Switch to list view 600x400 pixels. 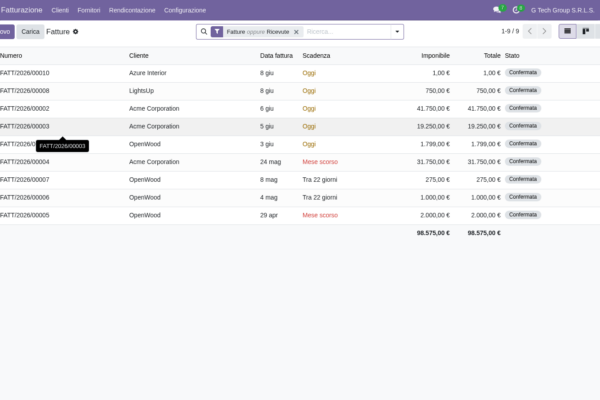(567, 31)
